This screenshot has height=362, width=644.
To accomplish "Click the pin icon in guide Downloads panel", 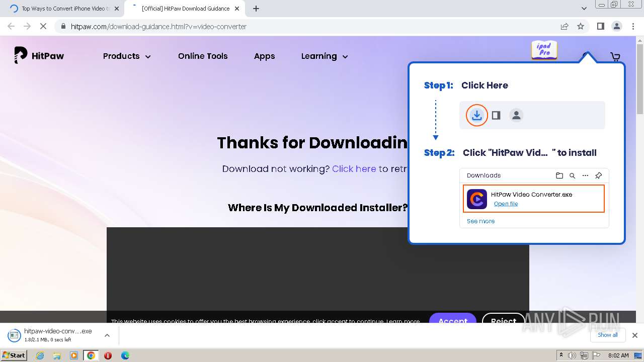I will click(598, 175).
